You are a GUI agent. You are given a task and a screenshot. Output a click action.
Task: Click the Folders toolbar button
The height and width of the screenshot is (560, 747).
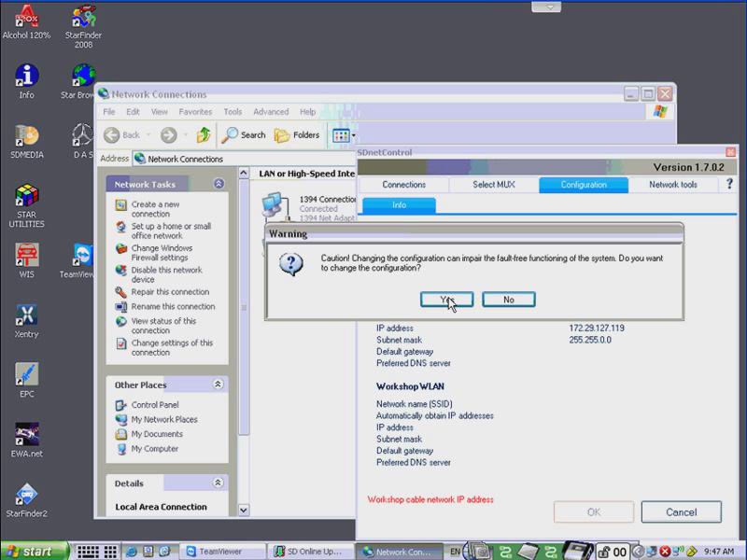297,135
